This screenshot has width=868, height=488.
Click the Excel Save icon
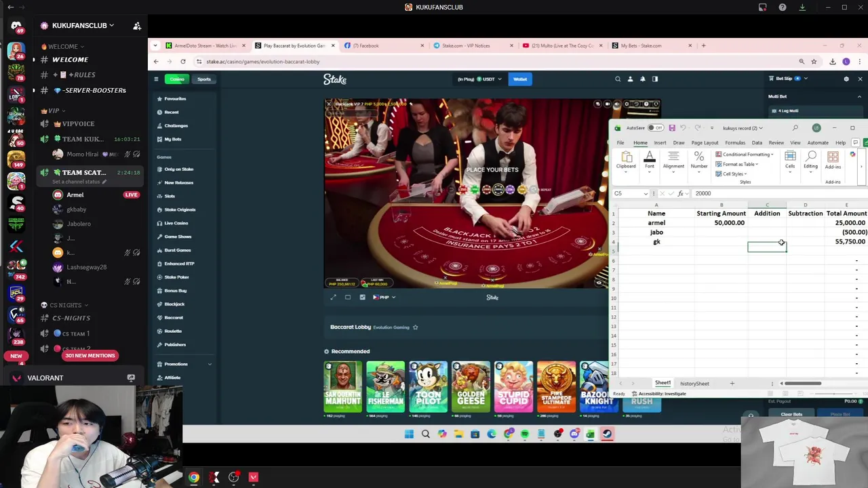pos(672,127)
